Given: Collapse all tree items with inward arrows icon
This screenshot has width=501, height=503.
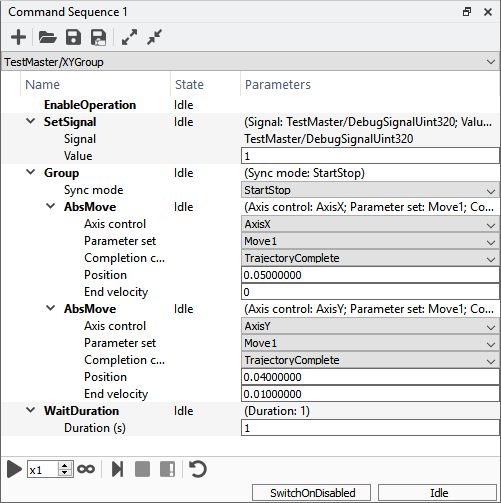Looking at the screenshot, I should [154, 37].
